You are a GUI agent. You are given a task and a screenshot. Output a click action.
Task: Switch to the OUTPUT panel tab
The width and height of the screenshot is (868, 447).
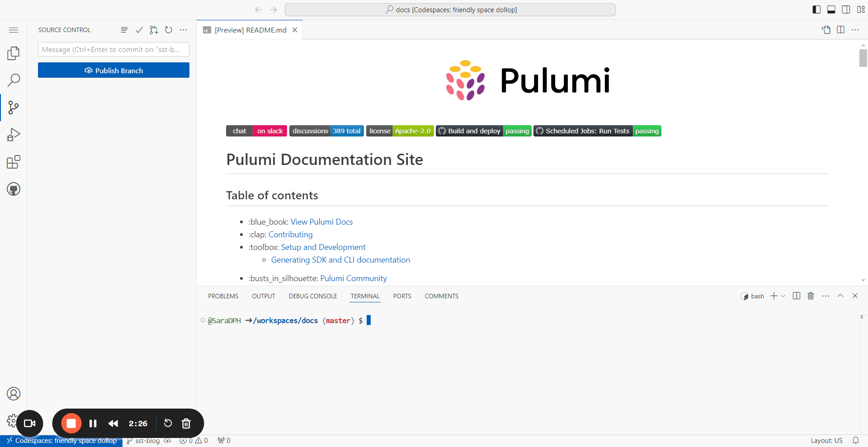click(x=264, y=296)
